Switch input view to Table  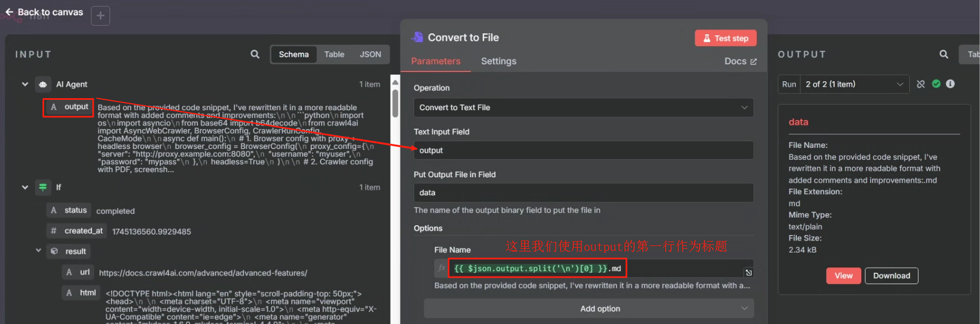(x=334, y=54)
